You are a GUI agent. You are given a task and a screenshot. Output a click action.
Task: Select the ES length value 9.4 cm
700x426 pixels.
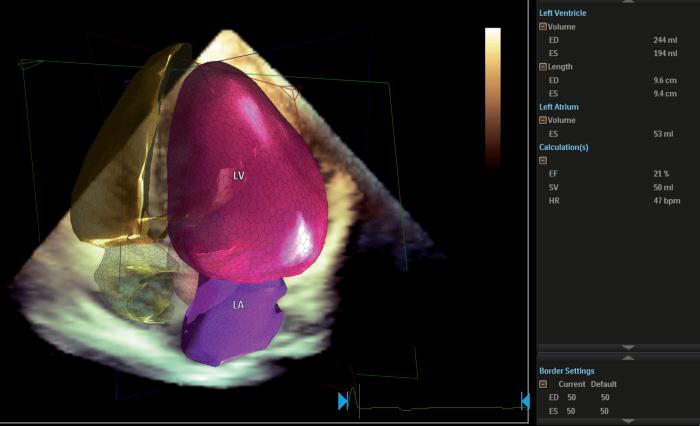coord(665,93)
